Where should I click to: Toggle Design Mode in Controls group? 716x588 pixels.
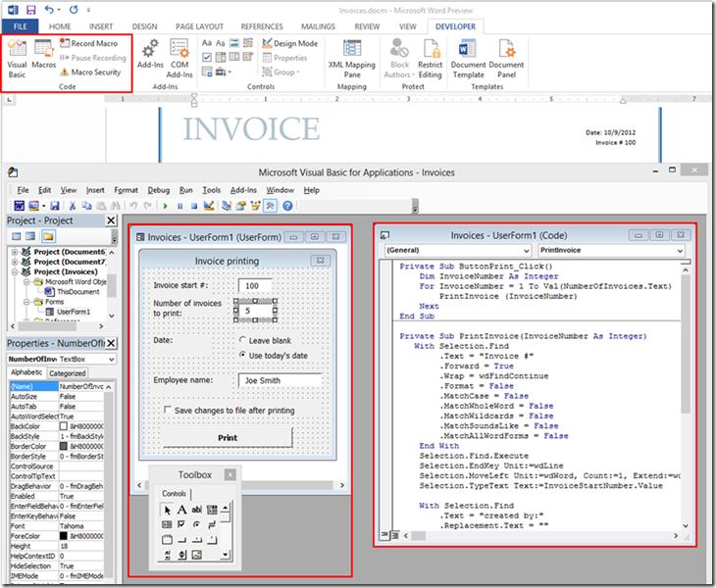coord(290,43)
